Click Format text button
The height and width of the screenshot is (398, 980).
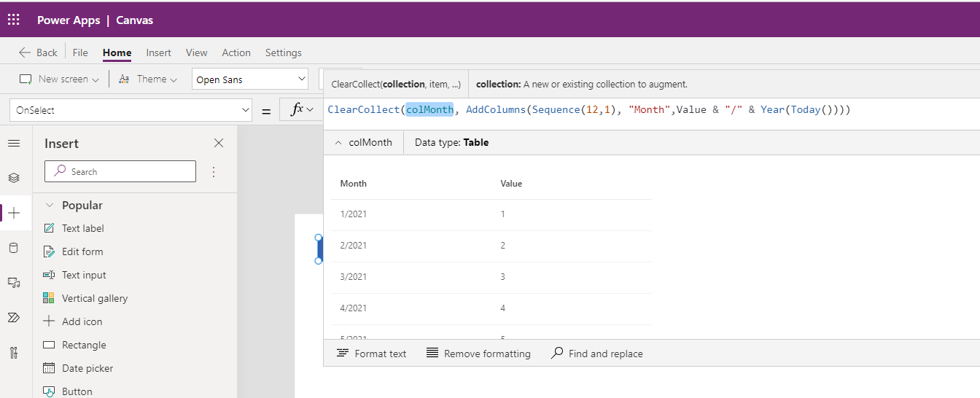tap(372, 354)
